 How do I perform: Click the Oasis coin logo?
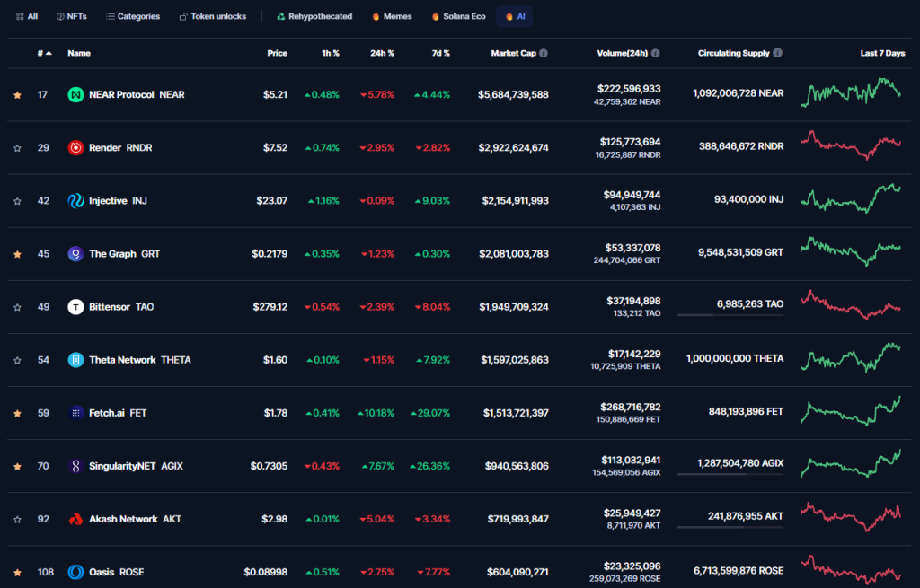click(x=75, y=572)
